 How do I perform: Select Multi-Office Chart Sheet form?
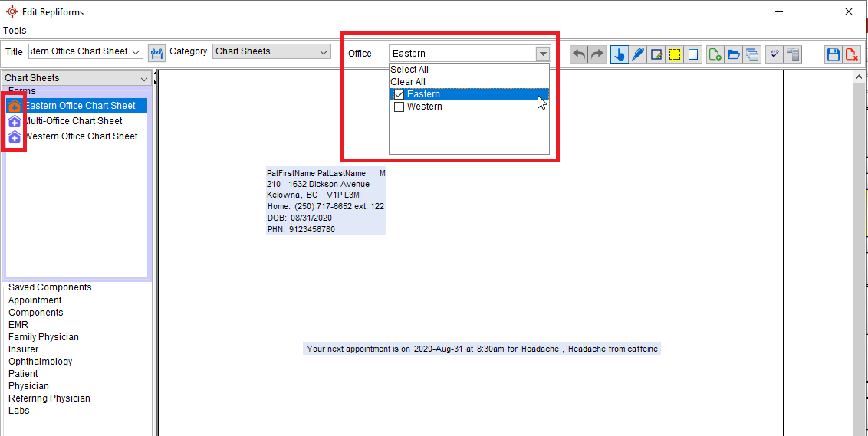74,121
